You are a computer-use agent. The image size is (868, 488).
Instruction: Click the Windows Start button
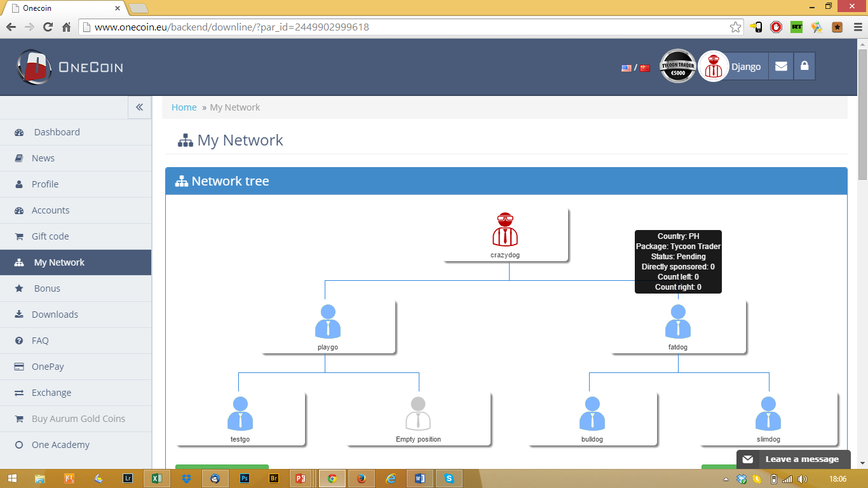click(x=12, y=478)
